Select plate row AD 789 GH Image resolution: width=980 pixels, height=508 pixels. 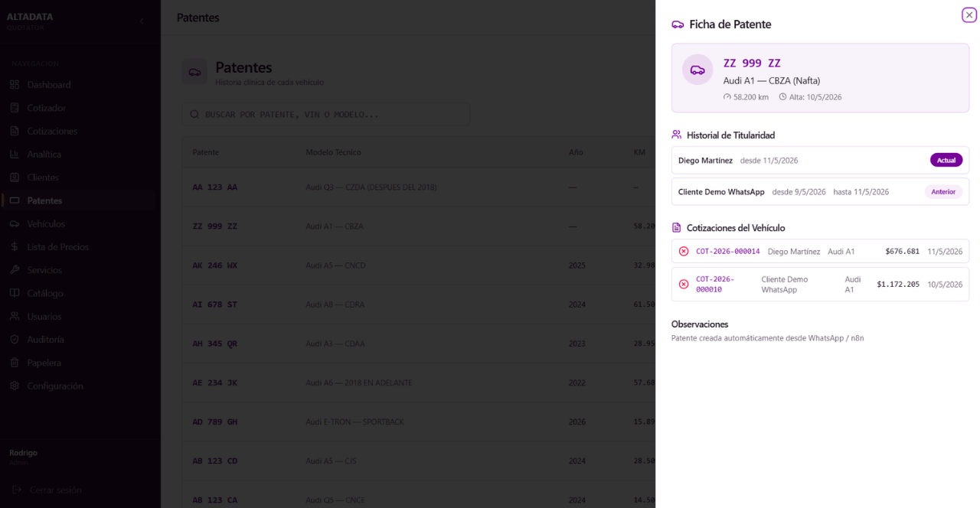point(418,422)
